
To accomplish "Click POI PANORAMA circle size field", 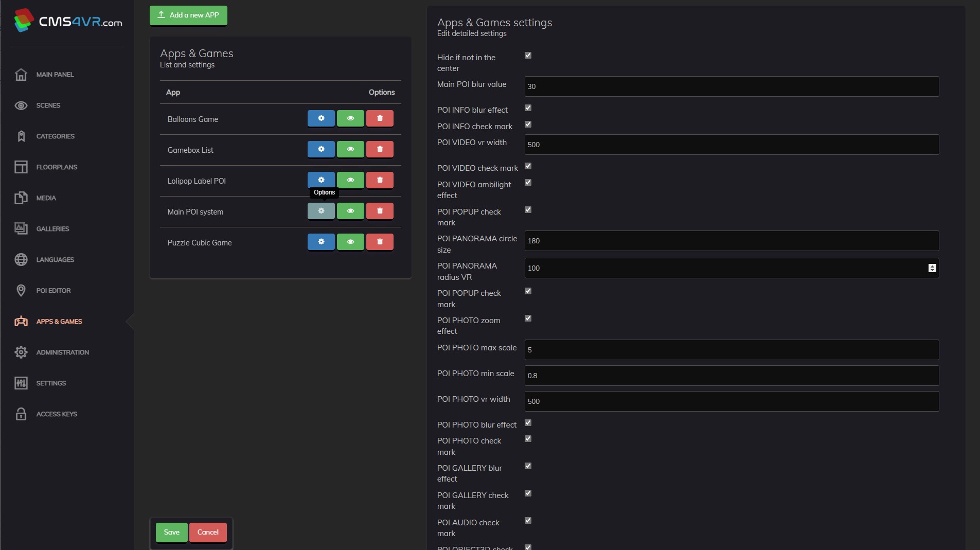I will tap(732, 241).
